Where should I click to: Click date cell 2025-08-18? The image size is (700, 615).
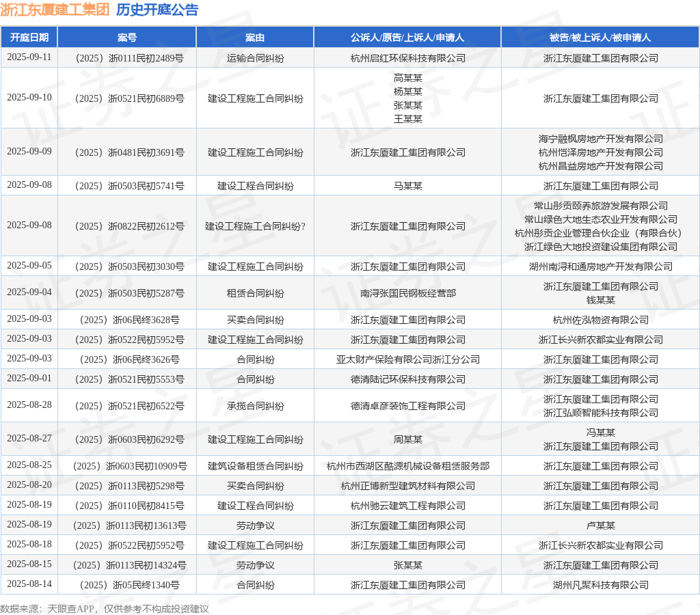coord(29,545)
